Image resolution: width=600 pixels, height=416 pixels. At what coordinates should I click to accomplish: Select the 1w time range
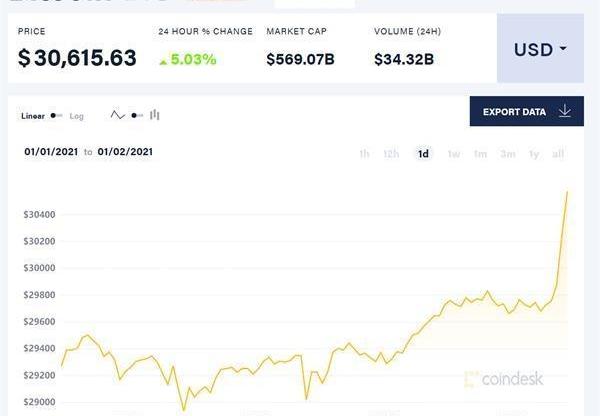click(x=453, y=154)
